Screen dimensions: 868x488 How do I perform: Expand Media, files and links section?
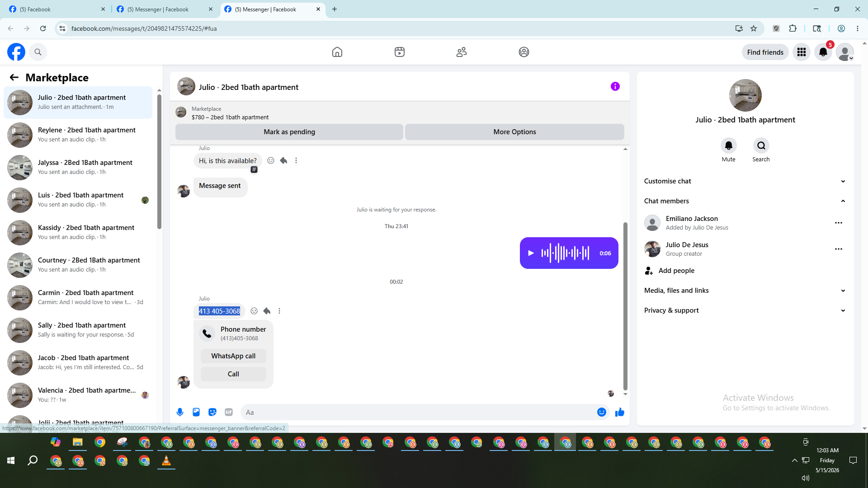coord(745,291)
